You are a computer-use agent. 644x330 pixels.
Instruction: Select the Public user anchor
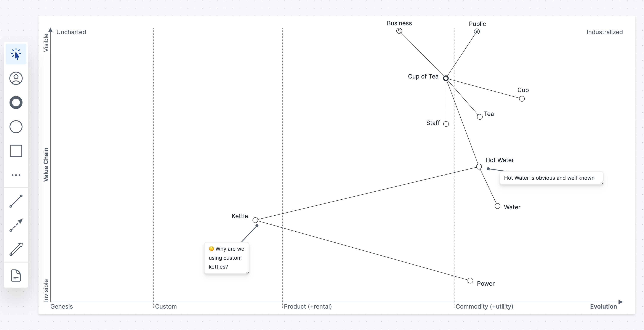[x=477, y=32]
